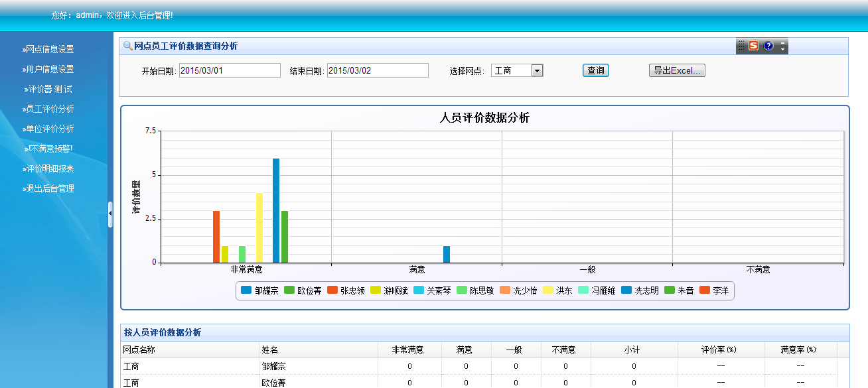The width and height of the screenshot is (868, 388).
Task: Click the 开始日期 input field
Action: point(230,70)
